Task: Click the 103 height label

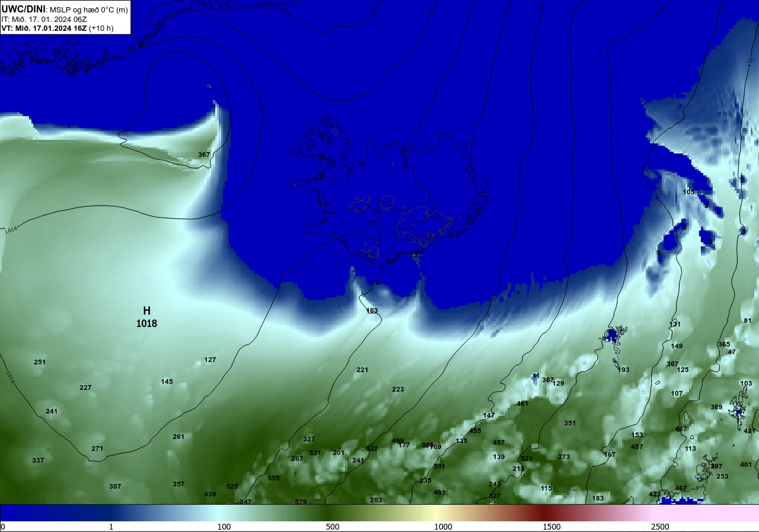Action: (746, 383)
